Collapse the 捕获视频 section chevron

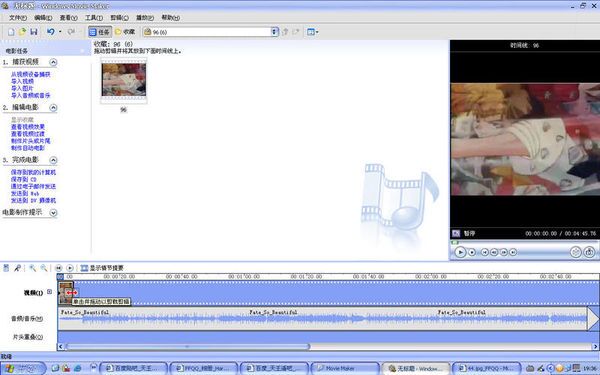click(53, 62)
